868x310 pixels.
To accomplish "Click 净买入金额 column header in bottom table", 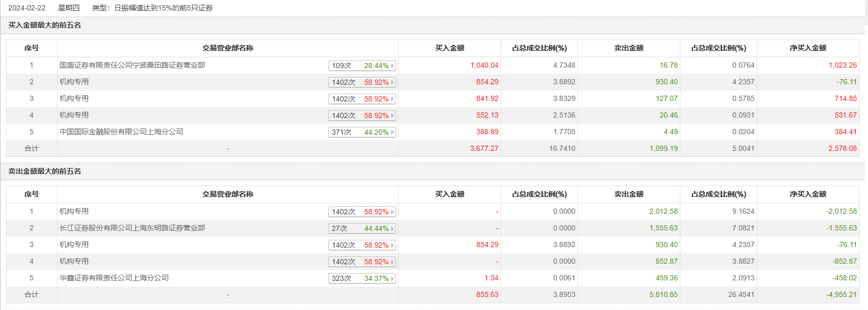I will 808,194.
